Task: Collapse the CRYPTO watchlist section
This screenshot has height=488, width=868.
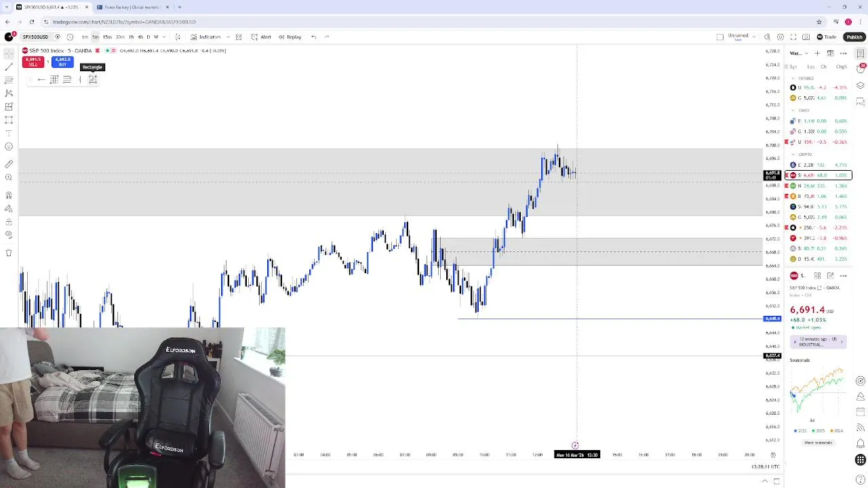Action: pyautogui.click(x=793, y=155)
